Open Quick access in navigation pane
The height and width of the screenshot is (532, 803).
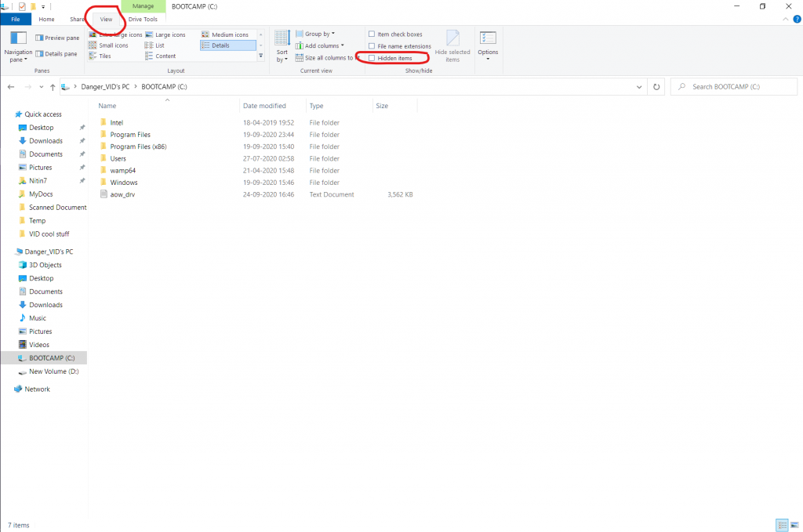click(43, 114)
